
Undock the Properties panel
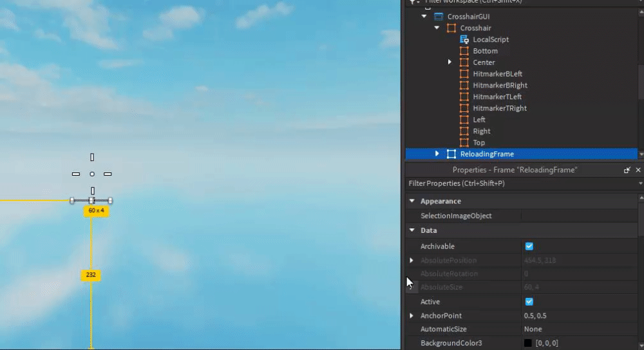[x=627, y=170]
